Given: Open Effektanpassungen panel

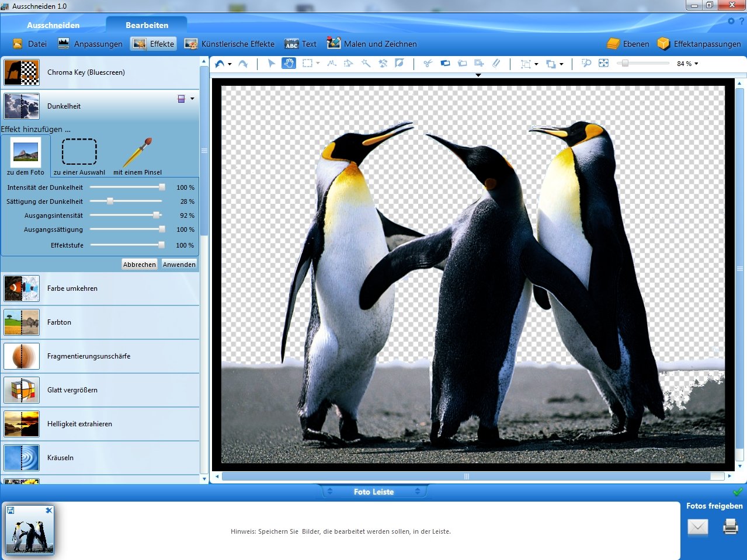Looking at the screenshot, I should click(x=699, y=44).
